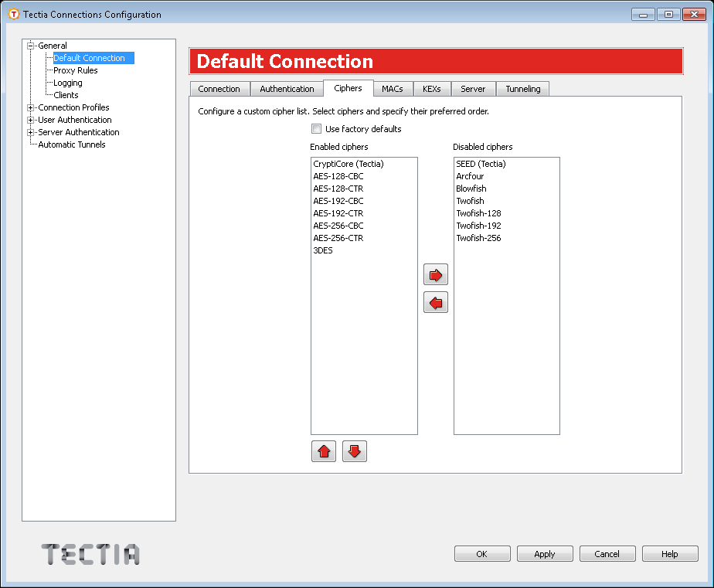Expand the Connection Profiles node
The height and width of the screenshot is (588, 714).
[x=31, y=107]
